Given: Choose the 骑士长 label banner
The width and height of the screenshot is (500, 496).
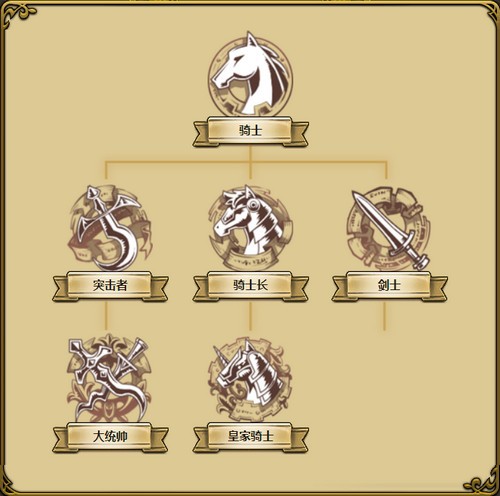Looking at the screenshot, I should point(250,286).
